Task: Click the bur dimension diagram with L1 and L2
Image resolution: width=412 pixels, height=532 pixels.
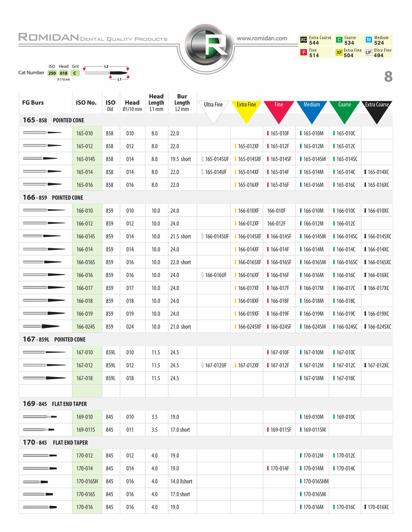Action: coord(106,73)
